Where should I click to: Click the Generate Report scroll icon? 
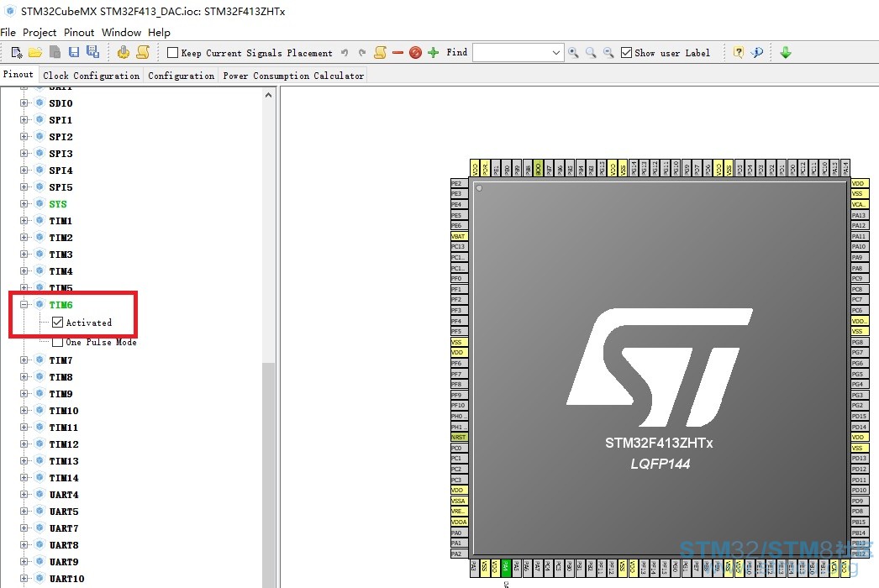click(x=143, y=53)
